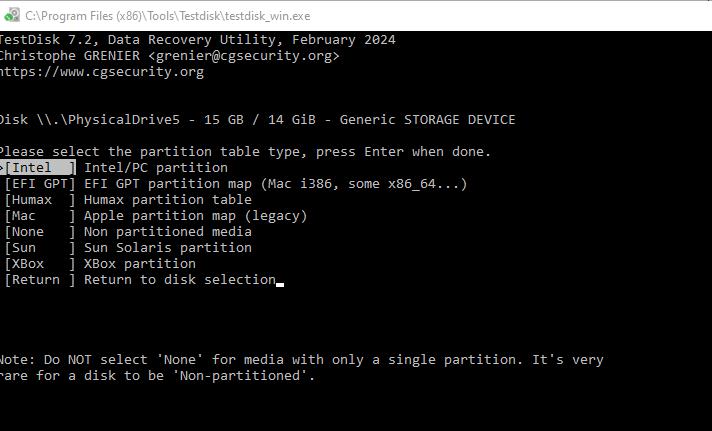Choose the [Humax] partition table entry
This screenshot has height=431, width=712.
coord(40,200)
